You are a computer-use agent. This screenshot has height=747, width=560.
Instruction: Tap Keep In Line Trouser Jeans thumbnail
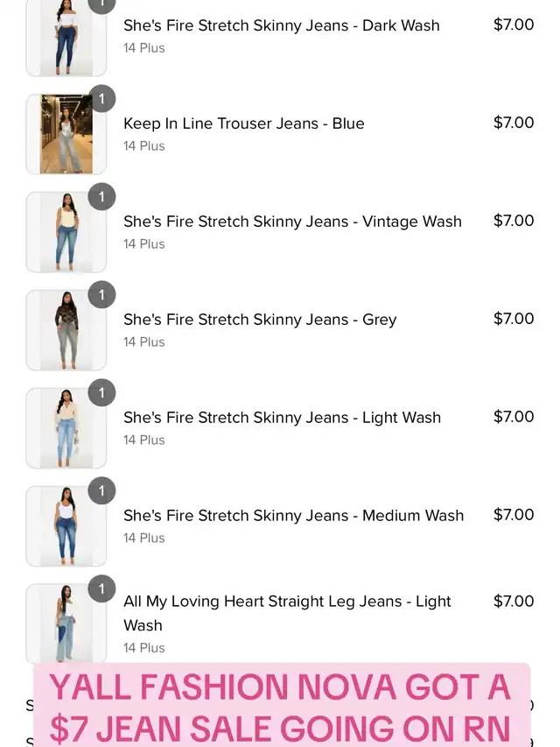pos(66,134)
